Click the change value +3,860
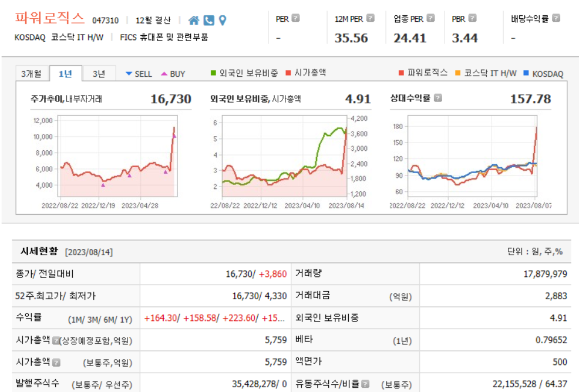This screenshot has width=579, height=392. (272, 274)
